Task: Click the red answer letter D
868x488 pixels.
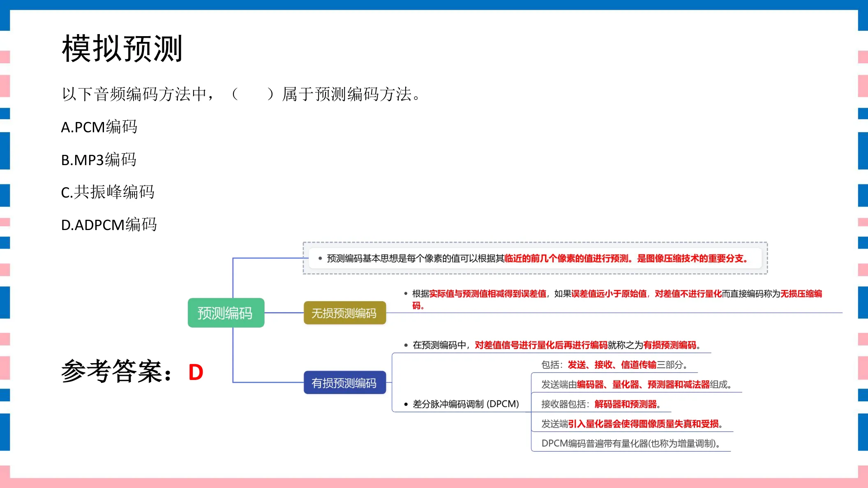Action: [196, 373]
